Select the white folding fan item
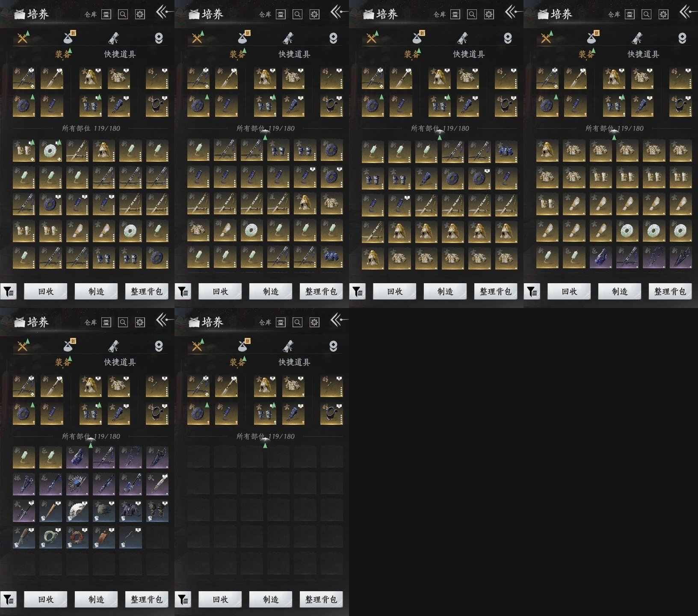 (77, 511)
